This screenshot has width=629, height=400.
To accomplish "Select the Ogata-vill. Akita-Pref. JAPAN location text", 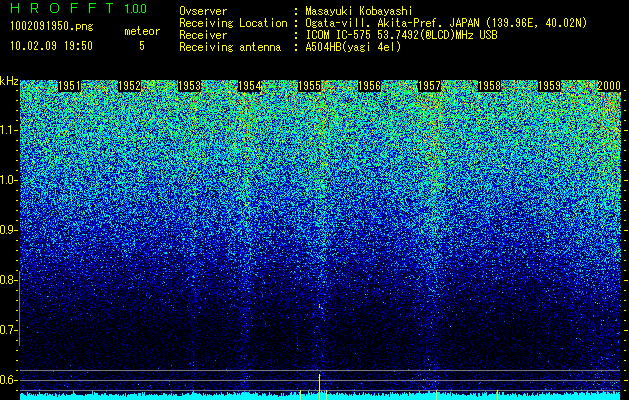I will tap(446, 23).
